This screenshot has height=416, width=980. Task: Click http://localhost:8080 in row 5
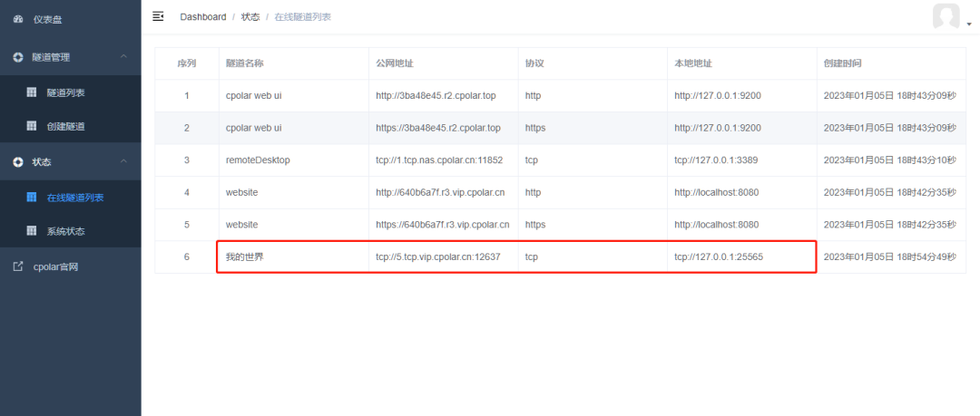(717, 224)
